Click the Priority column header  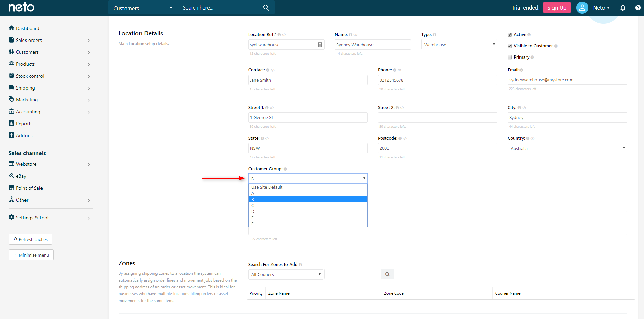256,293
